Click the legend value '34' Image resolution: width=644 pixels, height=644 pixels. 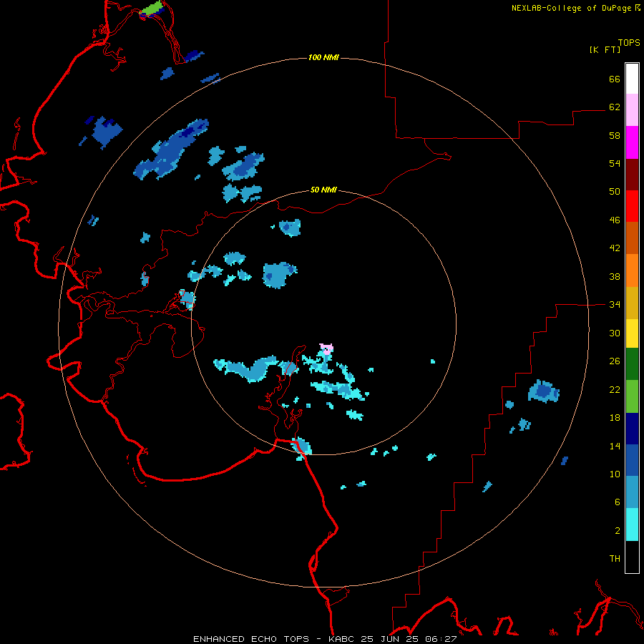click(x=615, y=305)
